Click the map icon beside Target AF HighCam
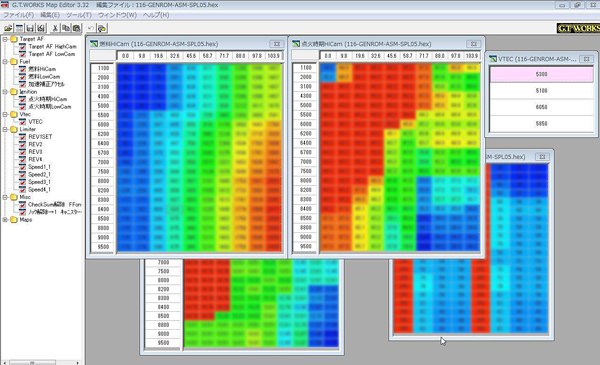This screenshot has width=600, height=365. (23, 47)
